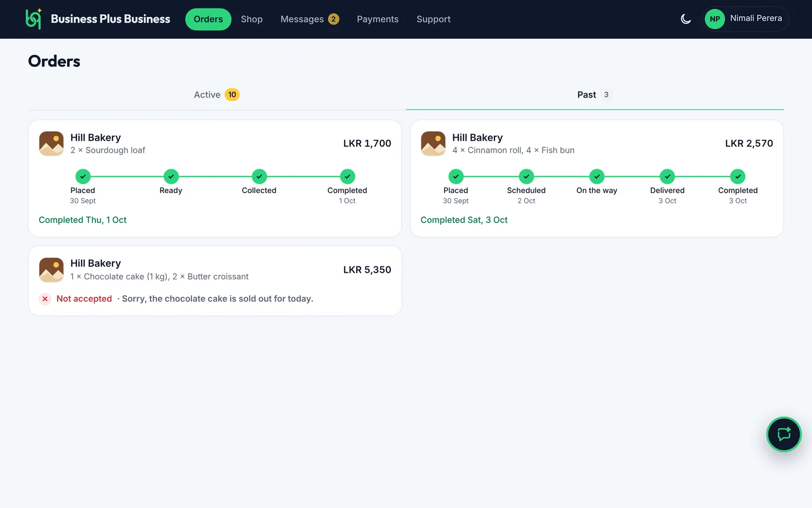Click the NP avatar circle

715,19
